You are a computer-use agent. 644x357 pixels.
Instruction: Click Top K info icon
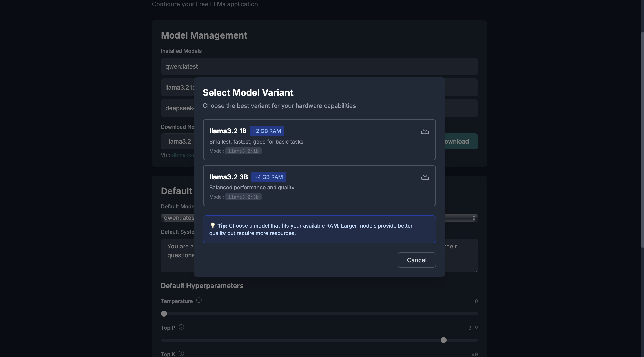[x=181, y=353]
